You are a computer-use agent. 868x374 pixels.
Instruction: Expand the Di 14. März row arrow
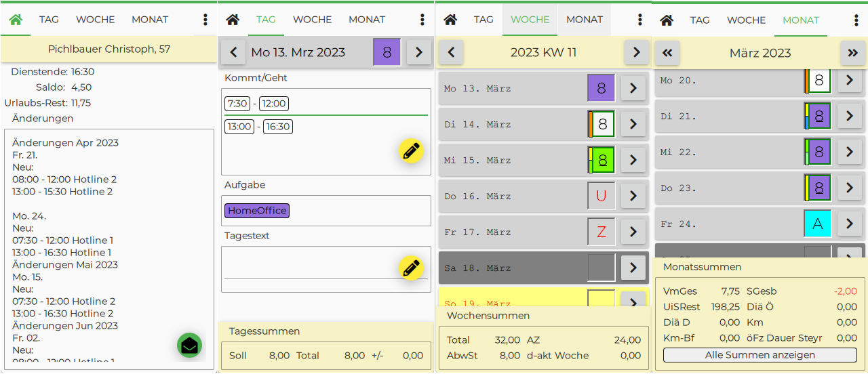click(x=633, y=124)
